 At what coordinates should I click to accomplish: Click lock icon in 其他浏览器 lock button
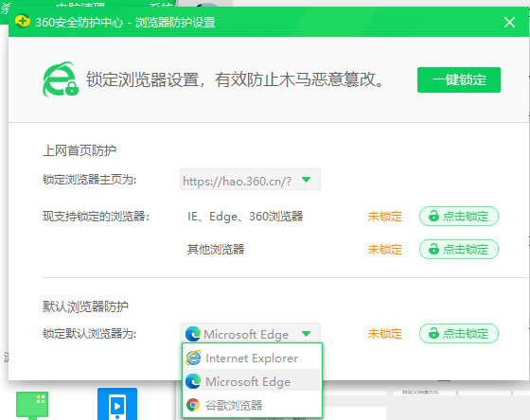click(x=433, y=249)
